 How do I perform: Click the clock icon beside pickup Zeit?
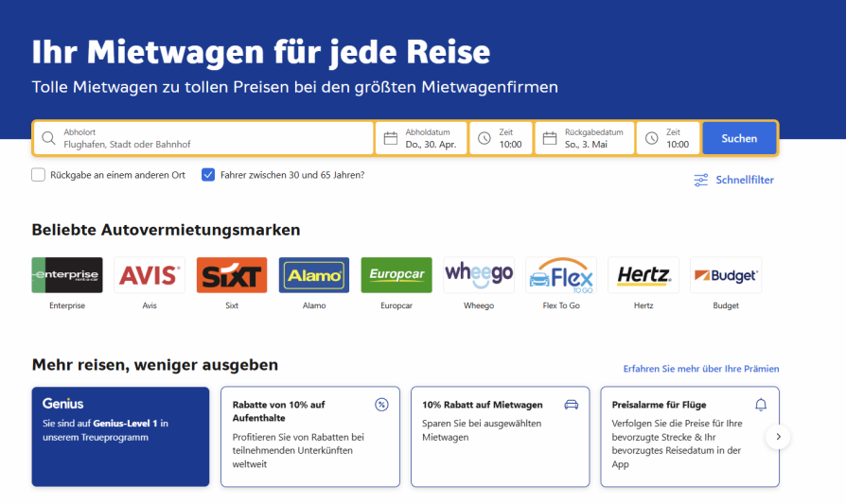(x=485, y=138)
